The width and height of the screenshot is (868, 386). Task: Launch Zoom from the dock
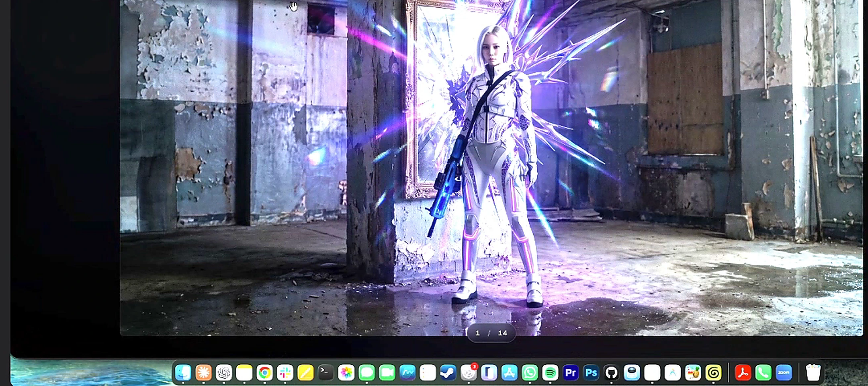click(784, 373)
